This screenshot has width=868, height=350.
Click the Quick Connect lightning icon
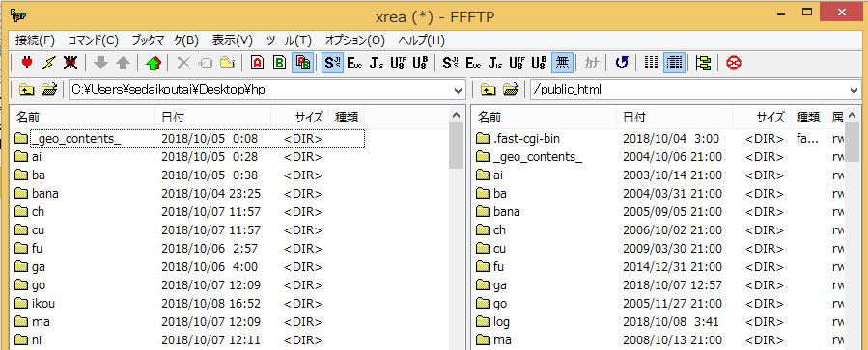click(48, 63)
